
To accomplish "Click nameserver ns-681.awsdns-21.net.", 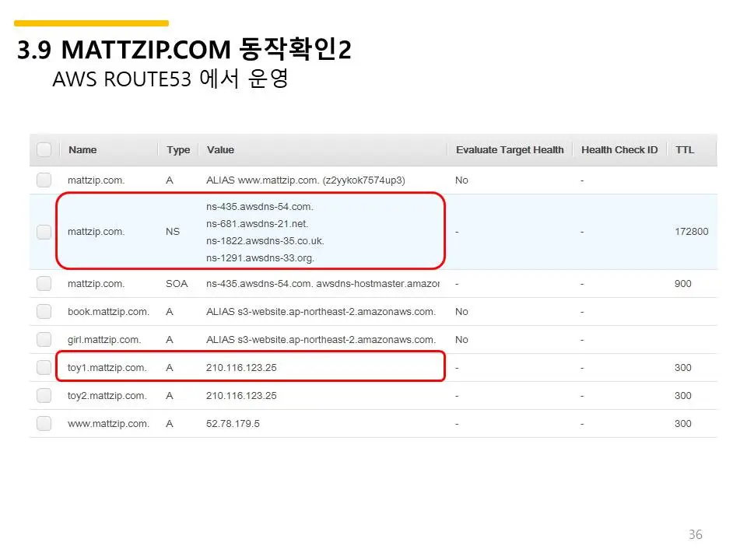I will [258, 224].
